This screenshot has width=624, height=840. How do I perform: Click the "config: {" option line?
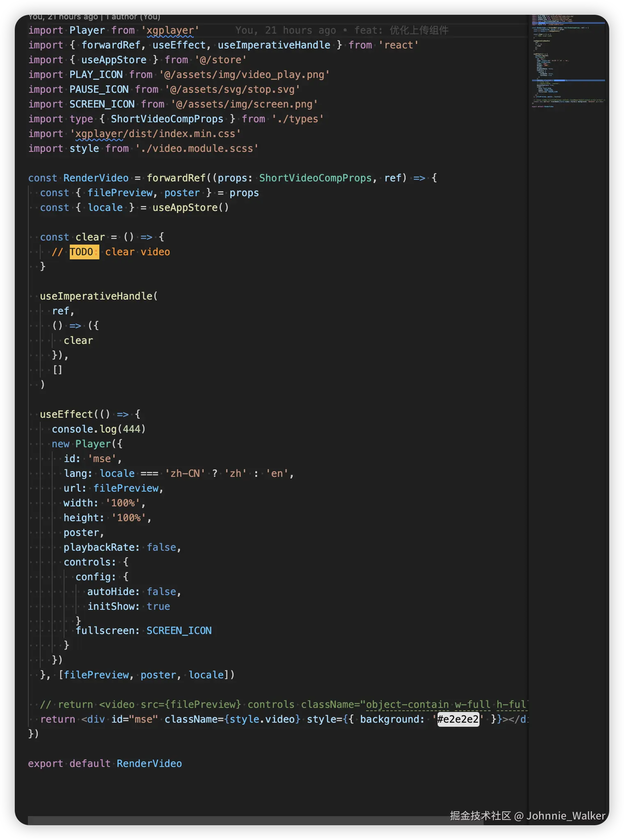click(x=102, y=577)
